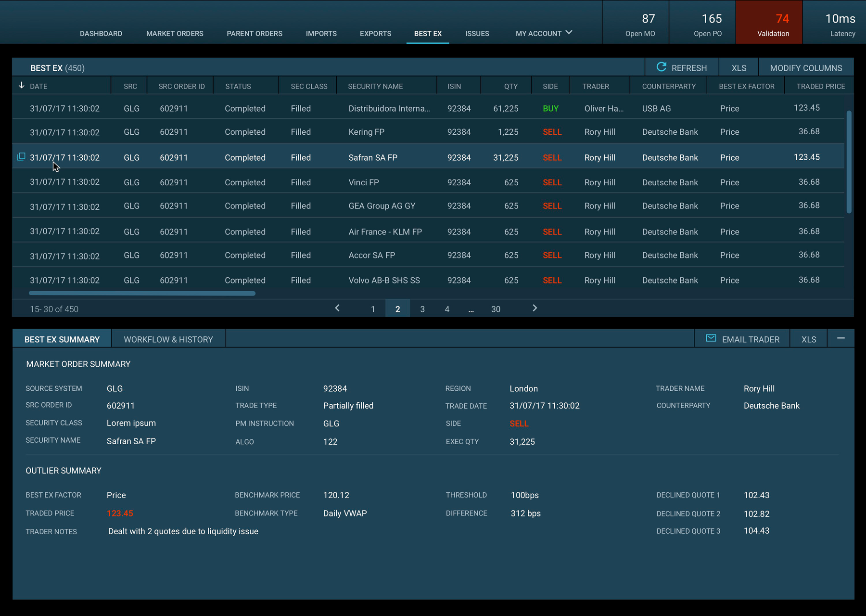Screen dimensions: 866x616
Task: Open the Imports menu
Action: click(321, 34)
